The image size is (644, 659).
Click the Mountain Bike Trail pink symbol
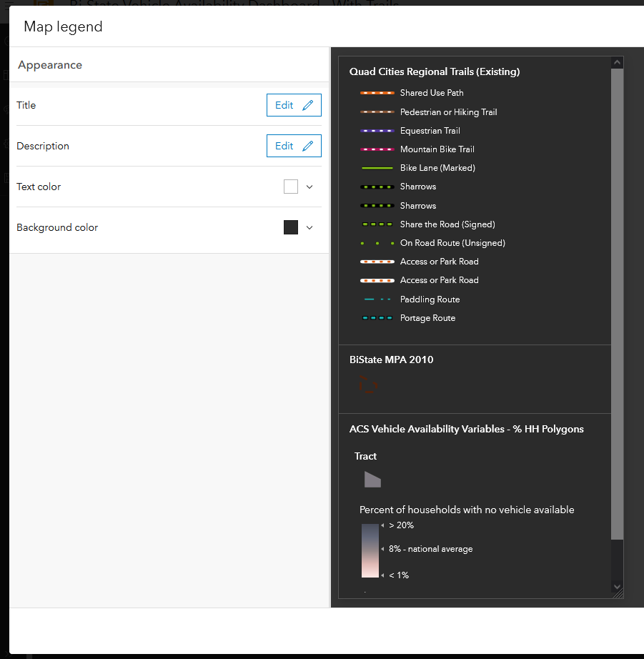tap(377, 149)
